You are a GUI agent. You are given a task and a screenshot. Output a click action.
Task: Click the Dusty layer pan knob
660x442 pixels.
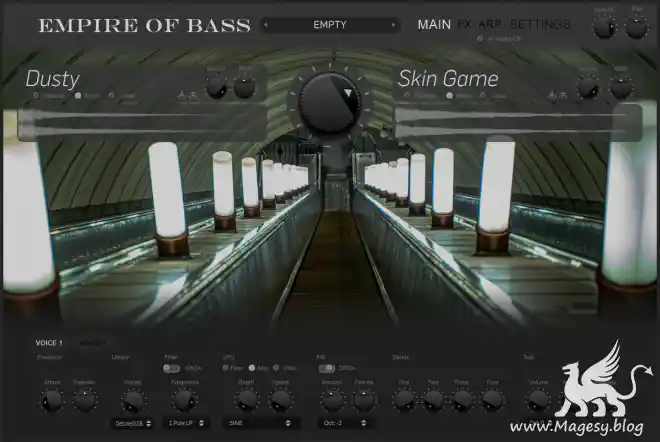[x=245, y=88]
